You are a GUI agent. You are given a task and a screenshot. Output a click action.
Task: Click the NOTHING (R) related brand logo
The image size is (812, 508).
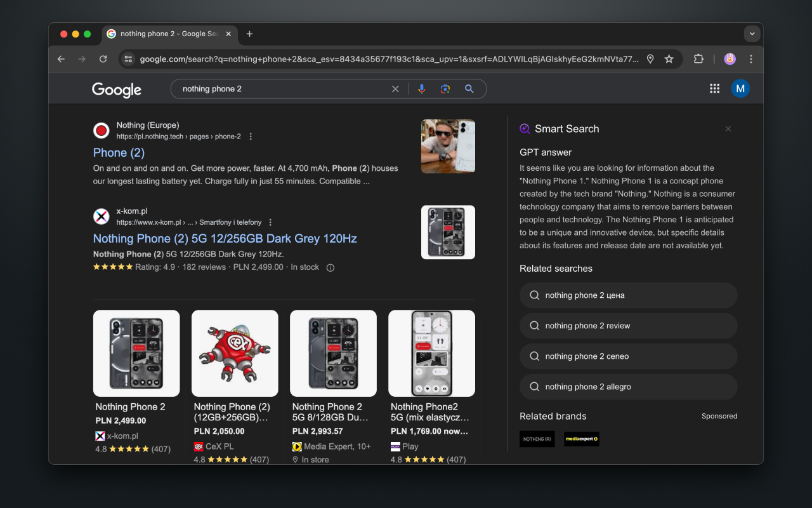point(537,439)
